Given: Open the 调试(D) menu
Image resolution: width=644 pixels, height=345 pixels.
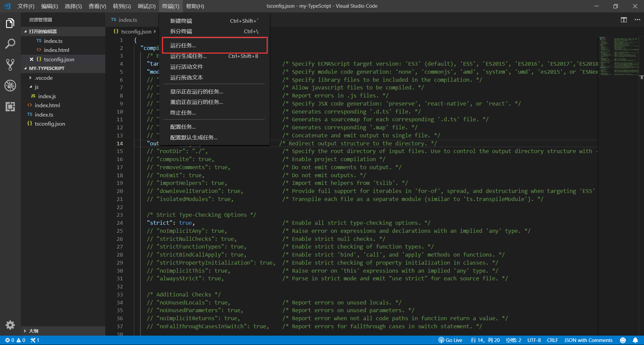Looking at the screenshot, I should [147, 6].
